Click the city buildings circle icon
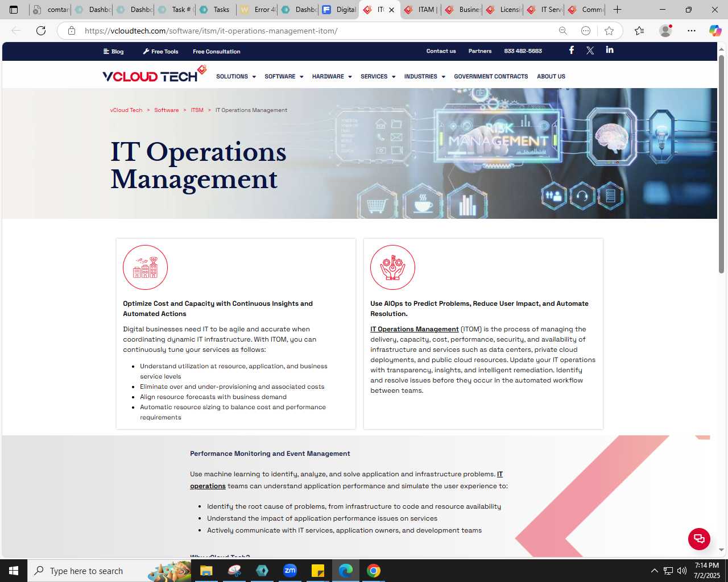728x582 pixels. point(145,267)
